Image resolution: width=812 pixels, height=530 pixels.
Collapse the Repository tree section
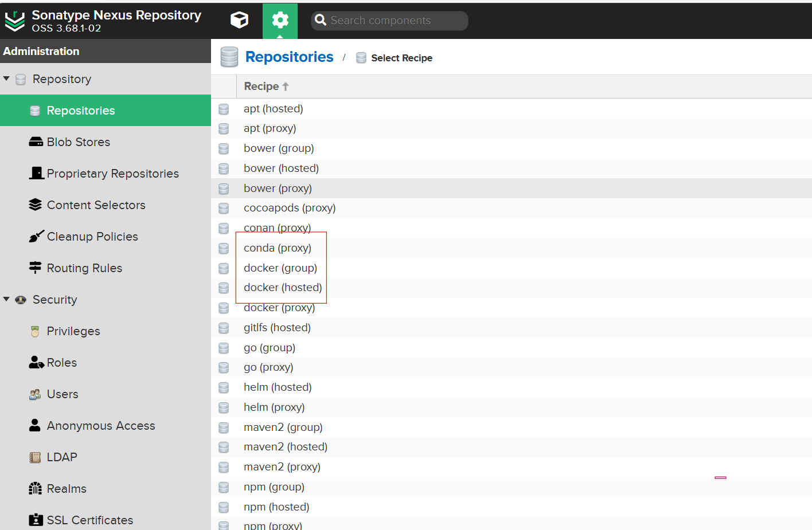pyautogui.click(x=6, y=78)
